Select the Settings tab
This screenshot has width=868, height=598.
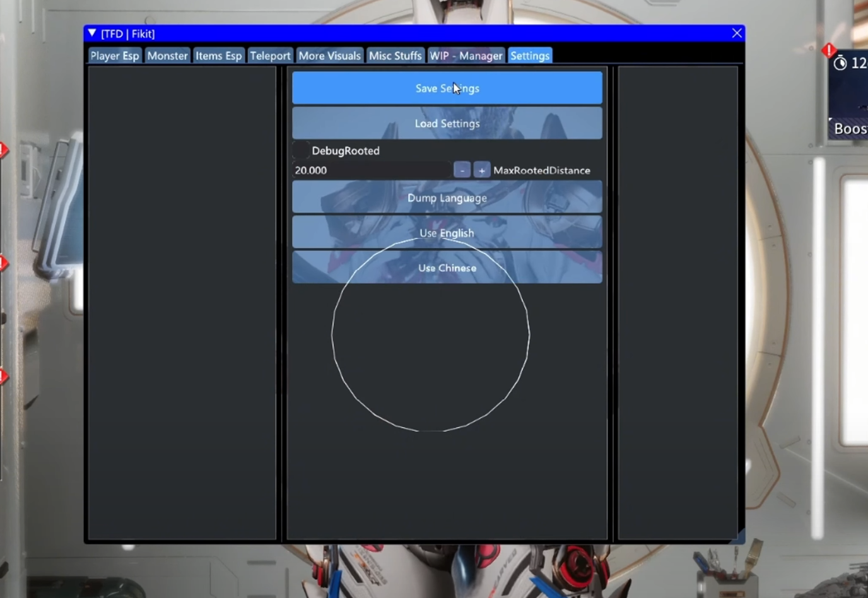(530, 56)
